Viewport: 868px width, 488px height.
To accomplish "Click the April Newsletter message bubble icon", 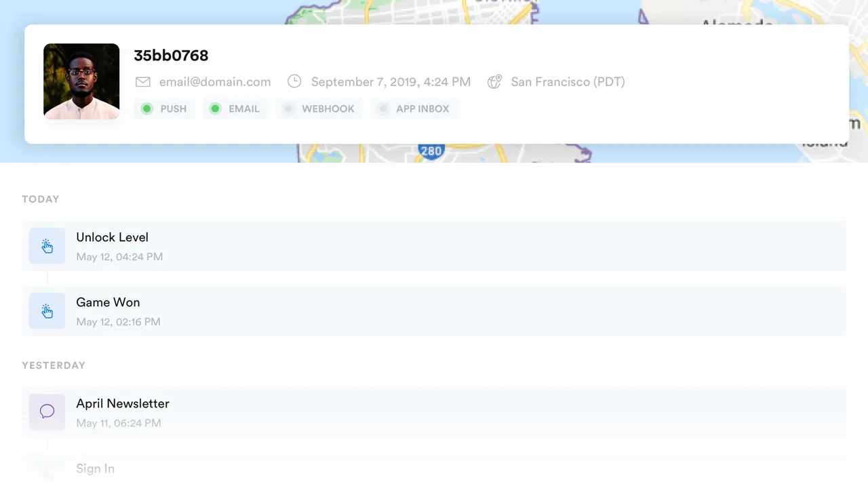I will click(47, 411).
